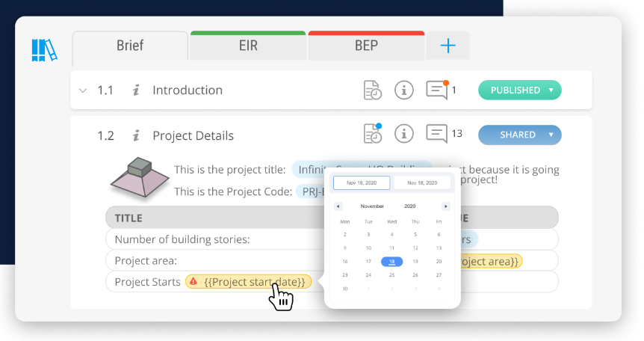Screen dimensions: 644x341
Task: Open the PUBLISHED status dropdown
Action: [519, 90]
